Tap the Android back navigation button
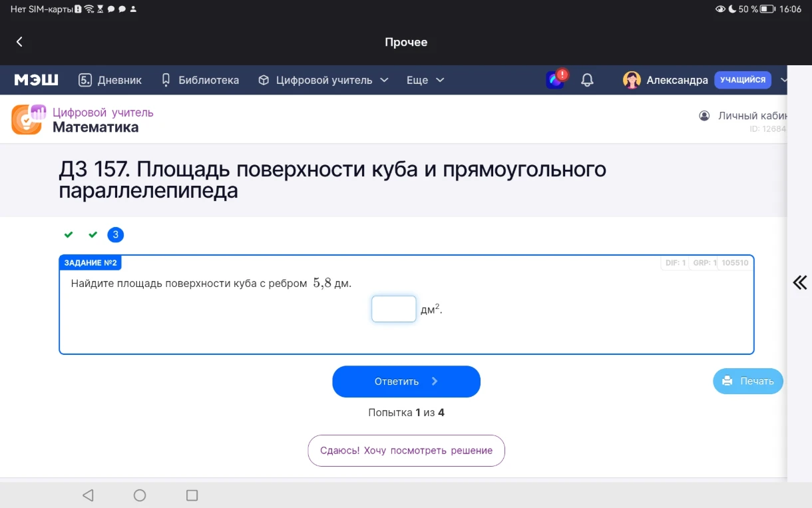The width and height of the screenshot is (812, 508). [x=88, y=495]
